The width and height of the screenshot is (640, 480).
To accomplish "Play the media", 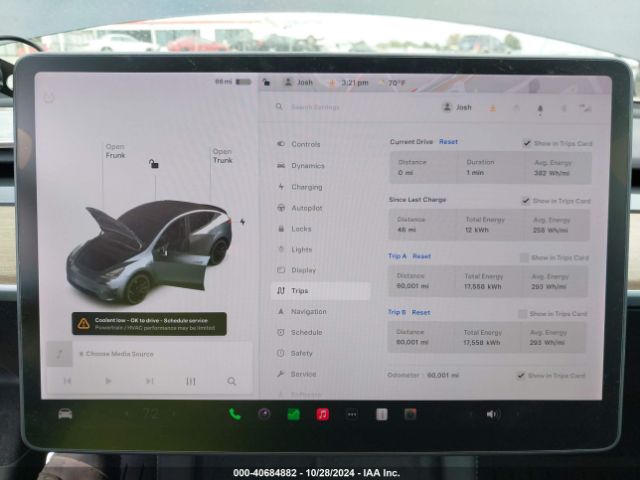I will click(108, 381).
